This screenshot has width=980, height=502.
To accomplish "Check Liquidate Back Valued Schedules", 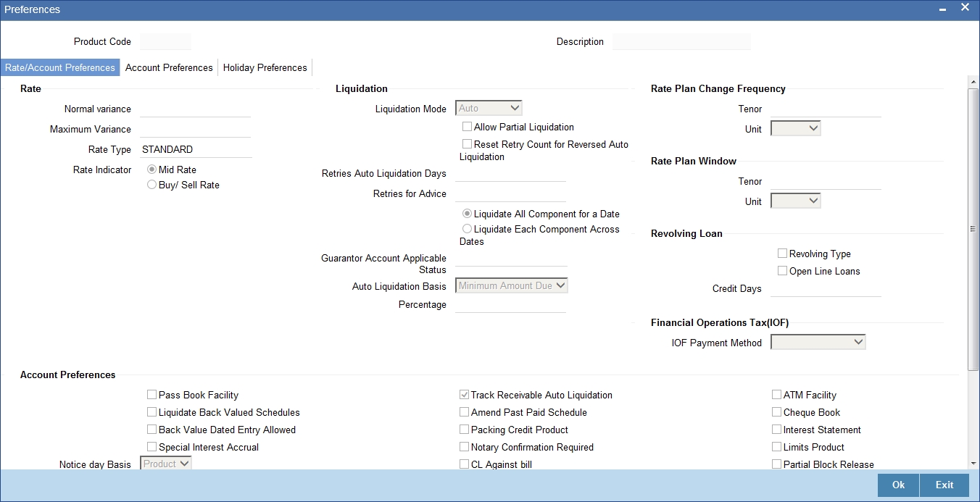I will click(x=151, y=412).
